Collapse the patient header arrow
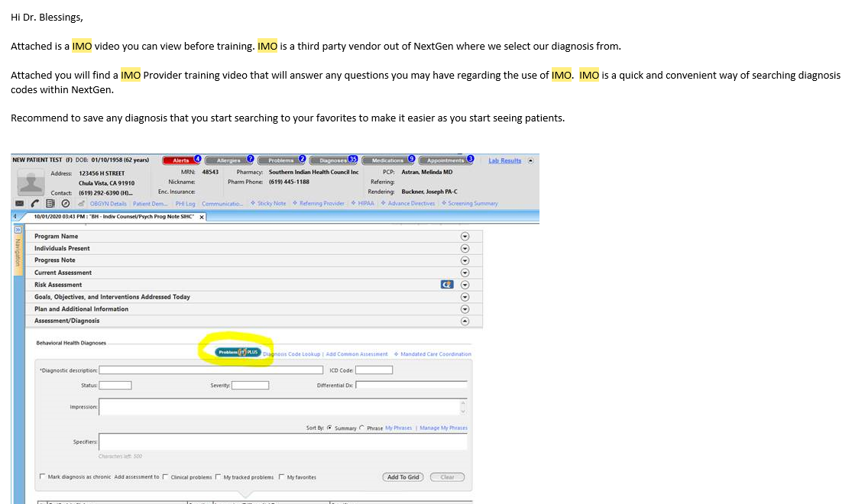This screenshot has height=504, width=852. tap(530, 161)
